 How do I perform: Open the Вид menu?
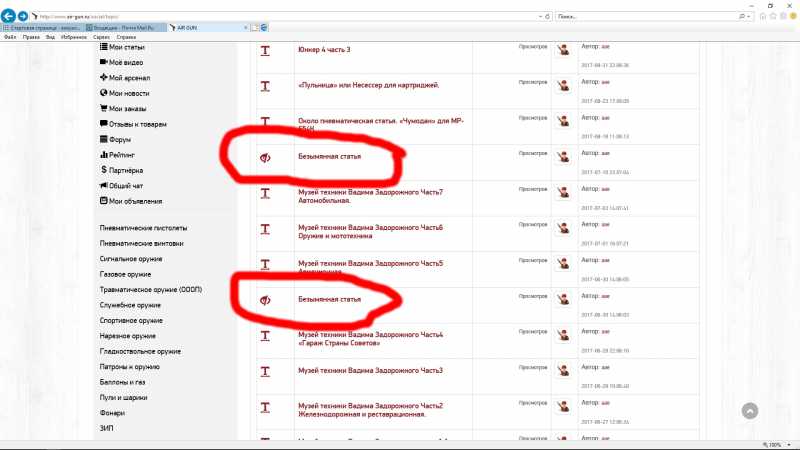tap(50, 37)
